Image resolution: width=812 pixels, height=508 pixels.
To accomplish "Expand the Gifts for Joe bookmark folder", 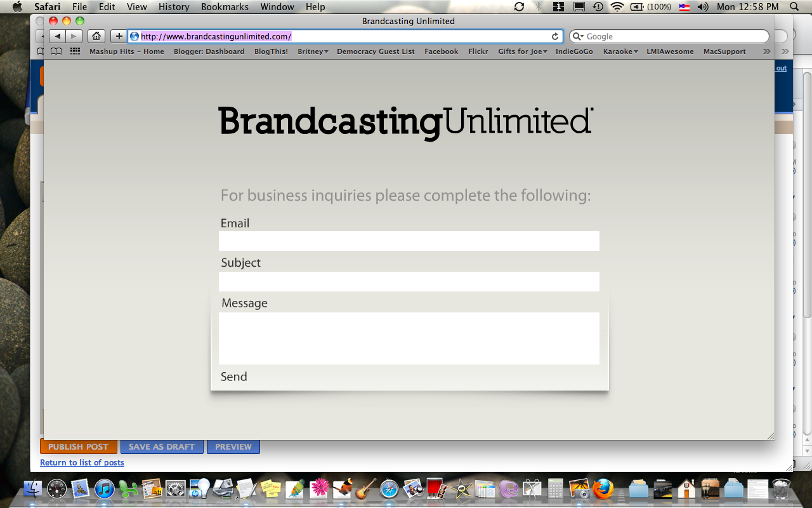I will click(x=523, y=51).
